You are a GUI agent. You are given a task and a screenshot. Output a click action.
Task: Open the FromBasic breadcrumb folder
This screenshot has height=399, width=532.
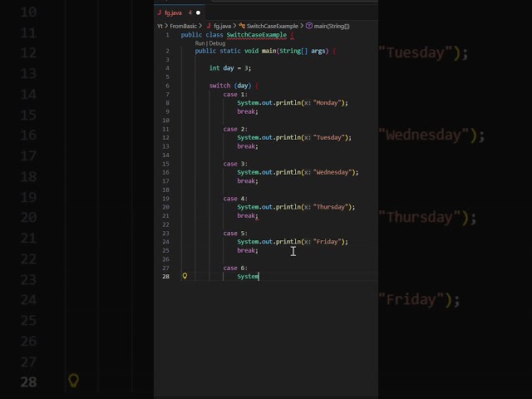point(183,26)
